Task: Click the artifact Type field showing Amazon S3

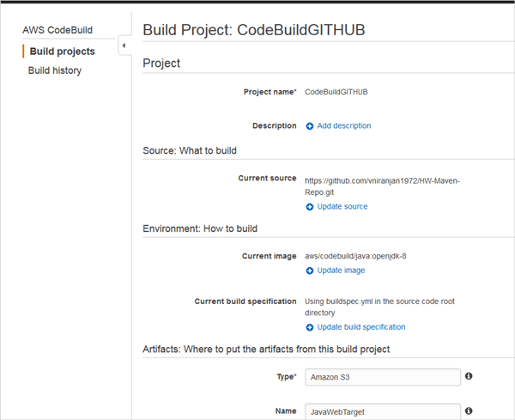Action: pos(383,376)
